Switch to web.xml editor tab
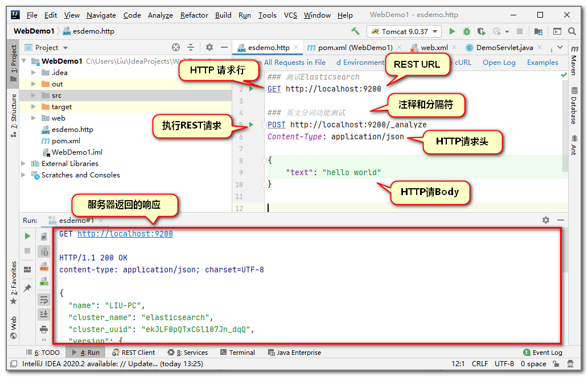588x377 pixels. [x=434, y=48]
